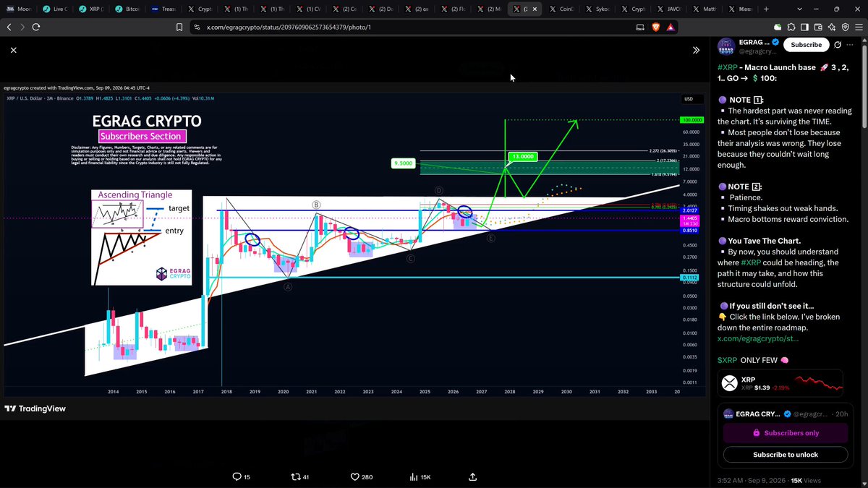Screen dimensions: 868x488
Task: Click the Subscribe to unlock button
Action: pyautogui.click(x=785, y=454)
